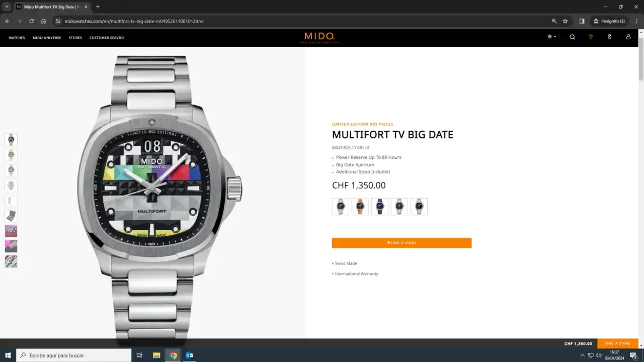Bookmark this page with the star icon
The image size is (644, 362).
point(565,21)
